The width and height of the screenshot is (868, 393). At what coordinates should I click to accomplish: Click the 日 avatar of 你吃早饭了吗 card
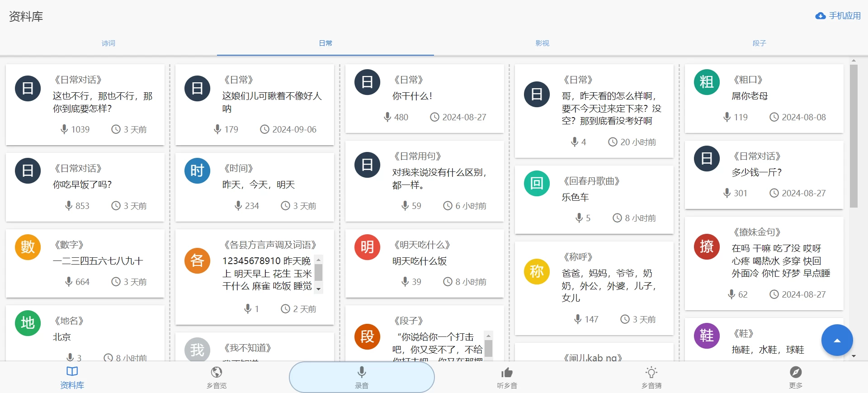coord(28,170)
